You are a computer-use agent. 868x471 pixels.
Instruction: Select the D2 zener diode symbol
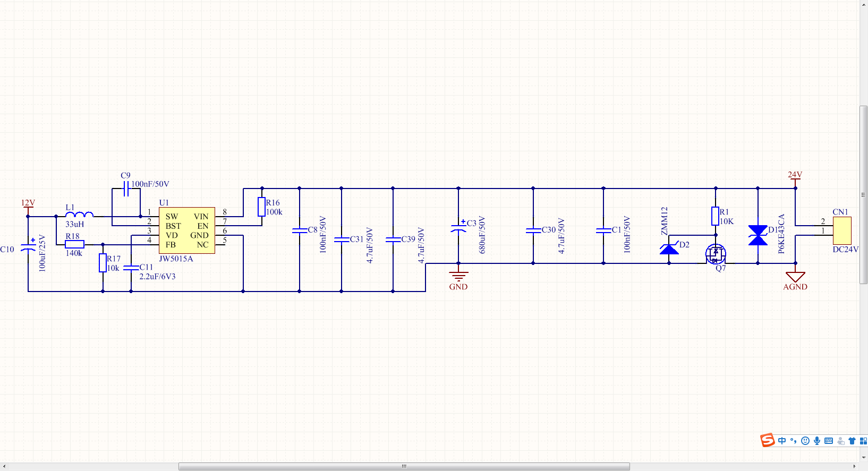click(x=669, y=249)
